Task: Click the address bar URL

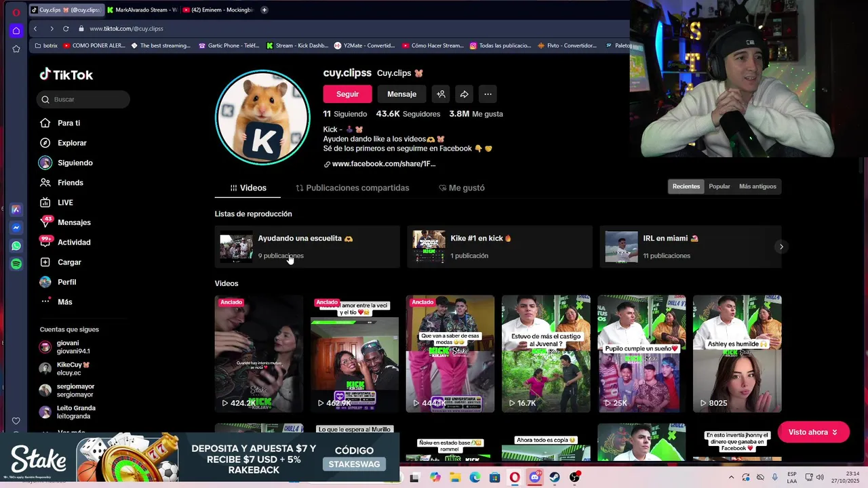Action: pos(126,28)
